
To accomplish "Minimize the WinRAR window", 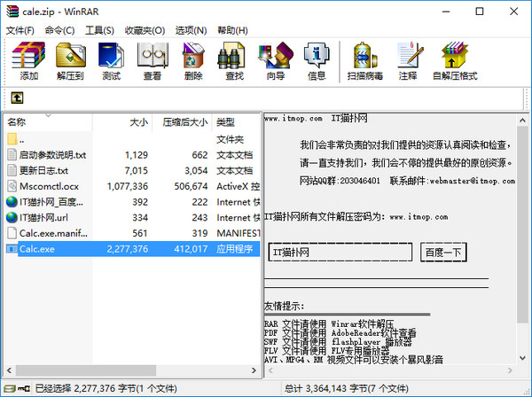I will [446, 12].
